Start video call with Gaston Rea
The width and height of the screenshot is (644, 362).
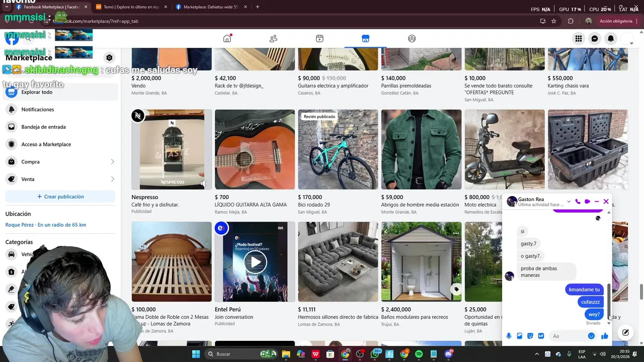point(587,202)
